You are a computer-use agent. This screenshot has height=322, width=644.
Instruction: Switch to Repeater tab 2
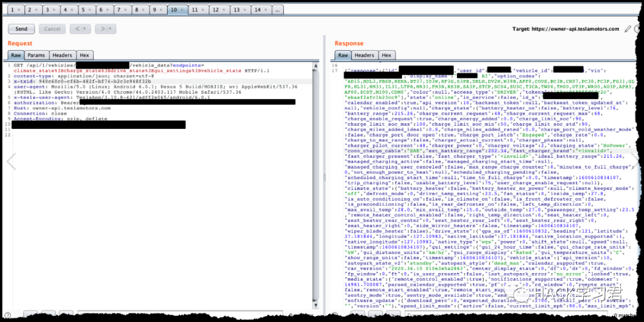click(x=30, y=10)
